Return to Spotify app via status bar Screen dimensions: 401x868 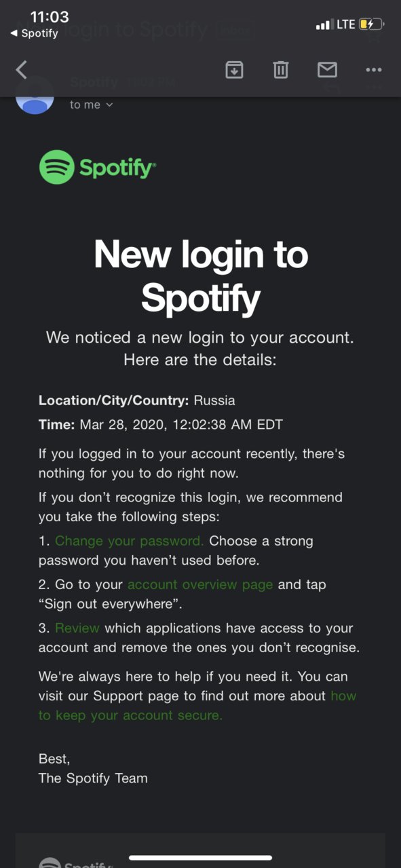coord(33,33)
